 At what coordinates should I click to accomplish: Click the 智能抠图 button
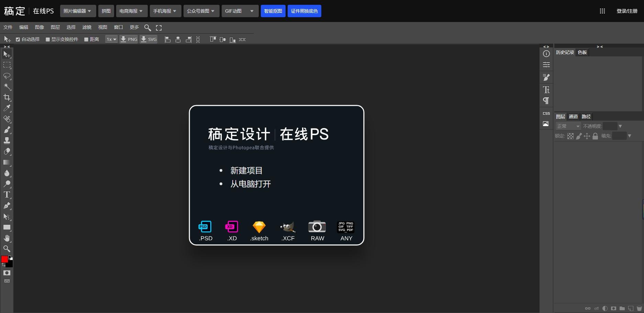click(x=273, y=11)
